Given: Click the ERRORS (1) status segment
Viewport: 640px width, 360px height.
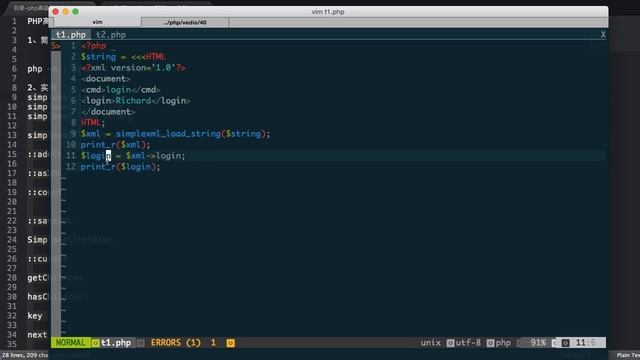Looking at the screenshot, I should click(176, 342).
